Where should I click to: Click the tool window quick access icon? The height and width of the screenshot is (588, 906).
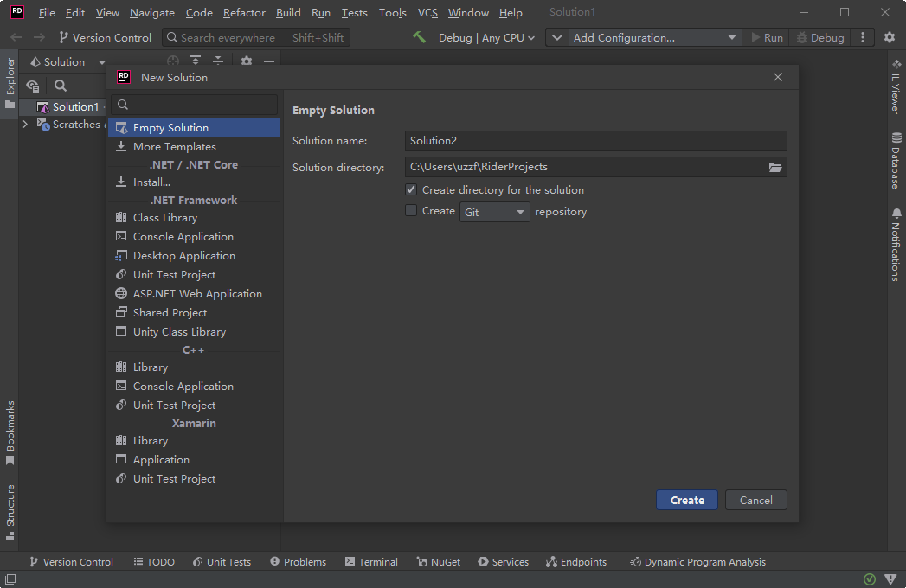point(10,578)
